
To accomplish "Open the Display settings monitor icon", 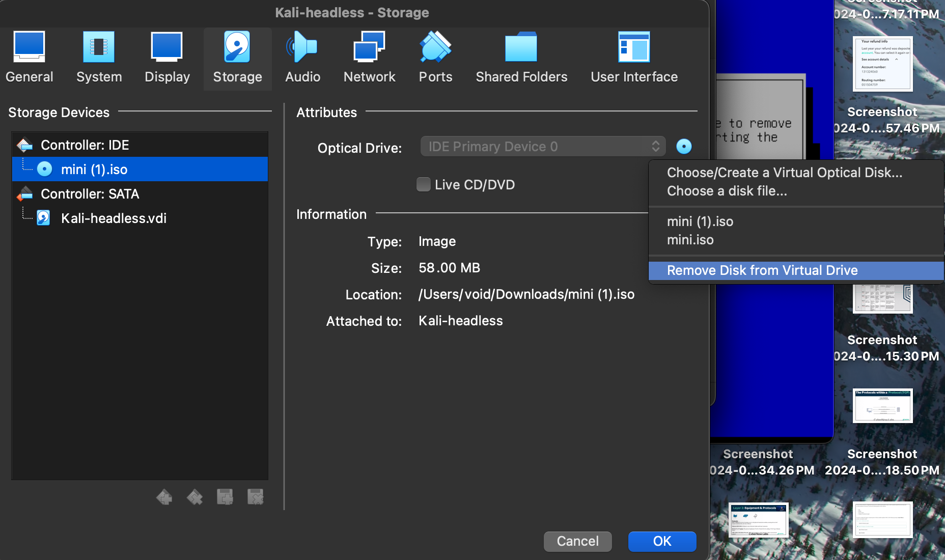I will click(167, 47).
